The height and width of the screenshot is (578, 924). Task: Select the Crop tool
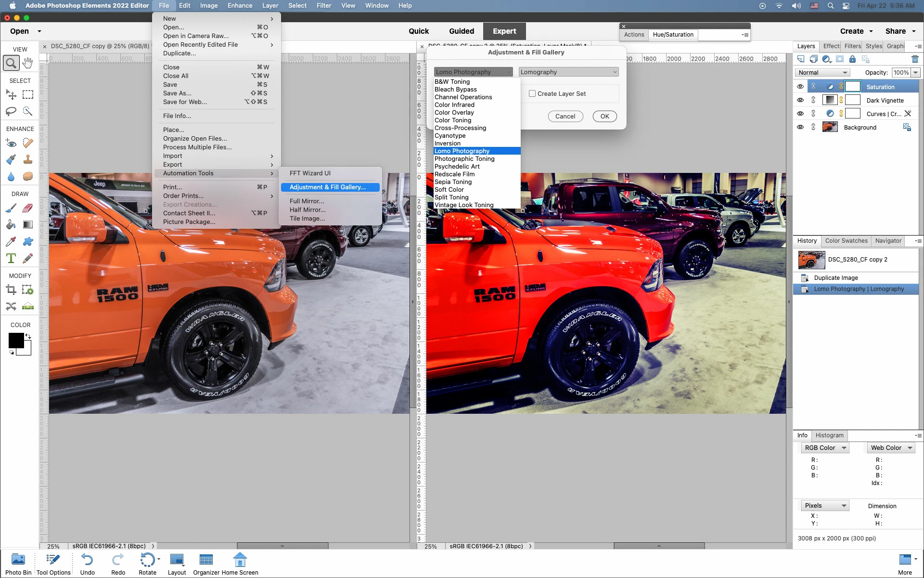point(11,290)
